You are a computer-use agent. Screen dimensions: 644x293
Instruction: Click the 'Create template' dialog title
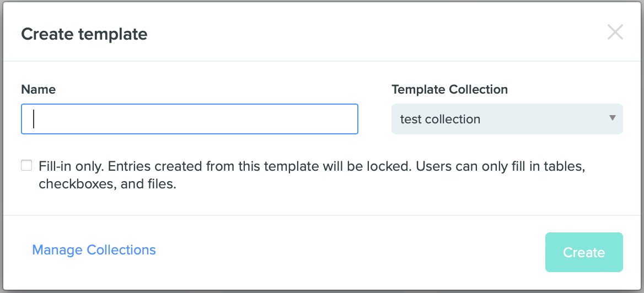pos(84,34)
